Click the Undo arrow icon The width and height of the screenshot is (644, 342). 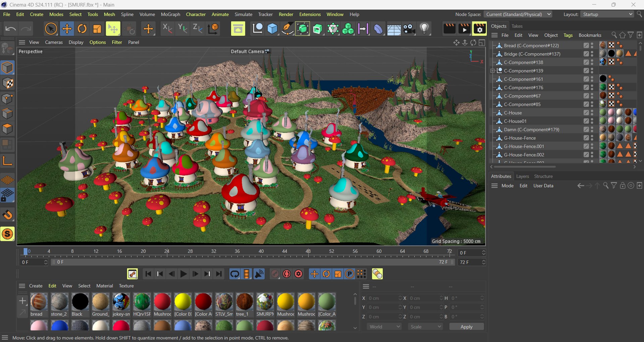click(11, 29)
